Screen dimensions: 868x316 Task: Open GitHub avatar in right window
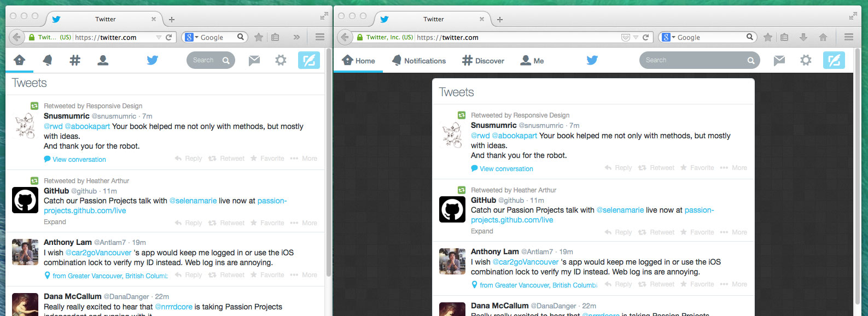(x=452, y=209)
